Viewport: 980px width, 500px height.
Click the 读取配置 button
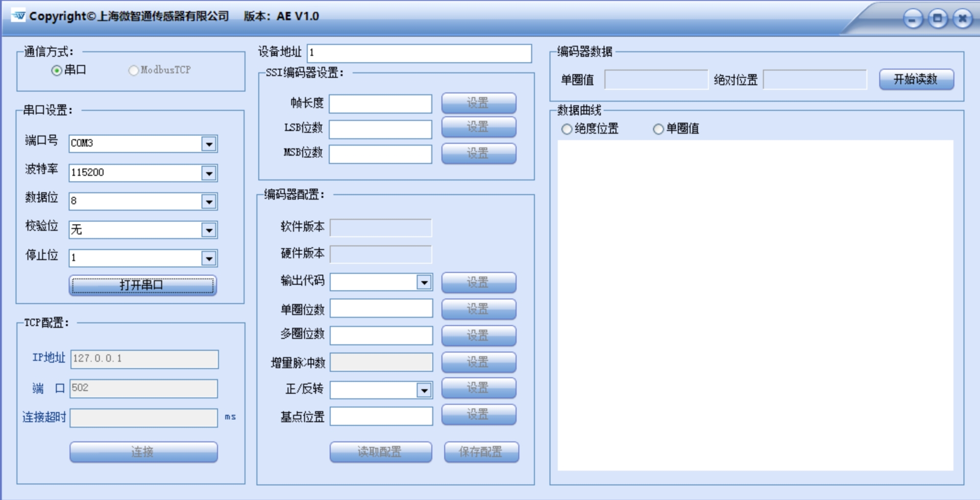click(380, 451)
